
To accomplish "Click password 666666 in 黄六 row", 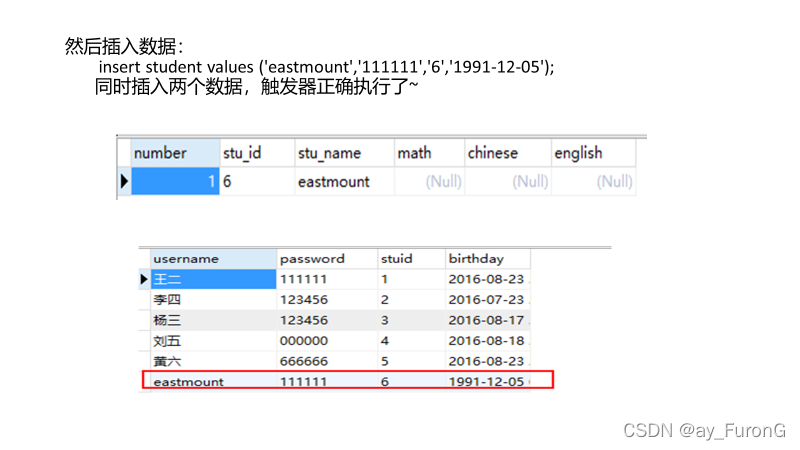I will (x=327, y=361).
